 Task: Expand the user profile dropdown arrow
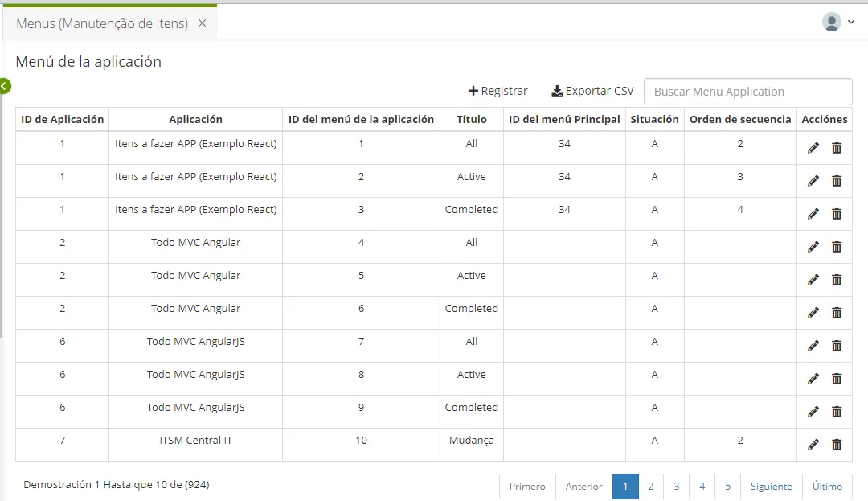point(851,23)
